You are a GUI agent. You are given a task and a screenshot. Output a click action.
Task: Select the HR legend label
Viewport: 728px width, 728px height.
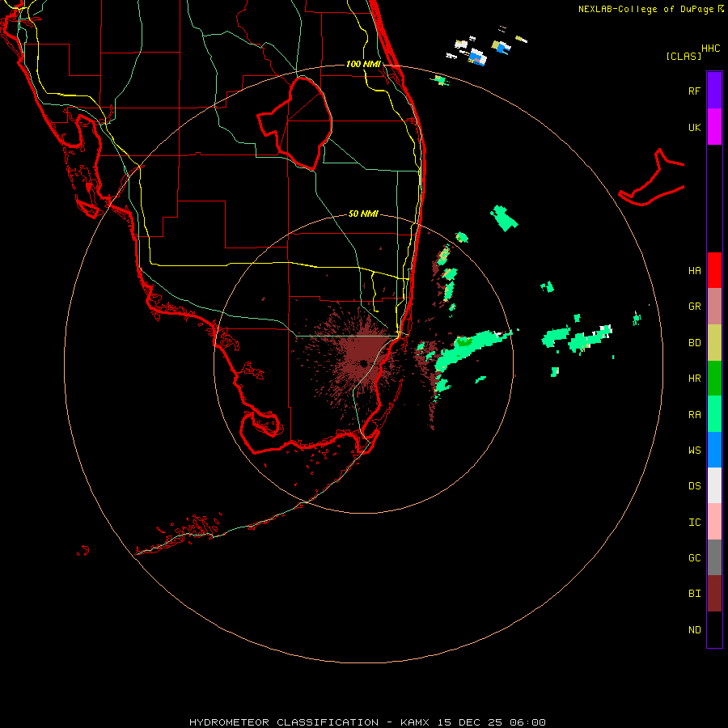pos(694,379)
